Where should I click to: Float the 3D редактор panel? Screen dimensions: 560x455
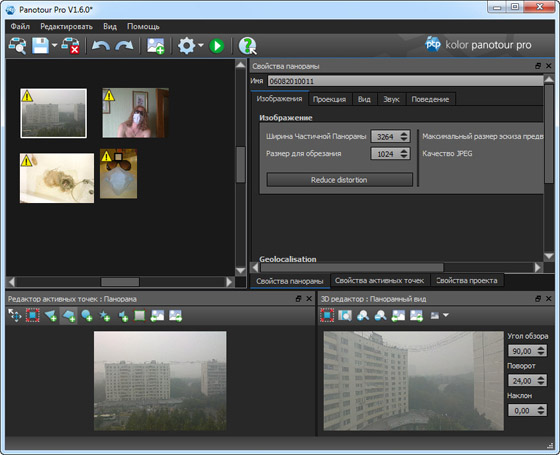point(538,299)
